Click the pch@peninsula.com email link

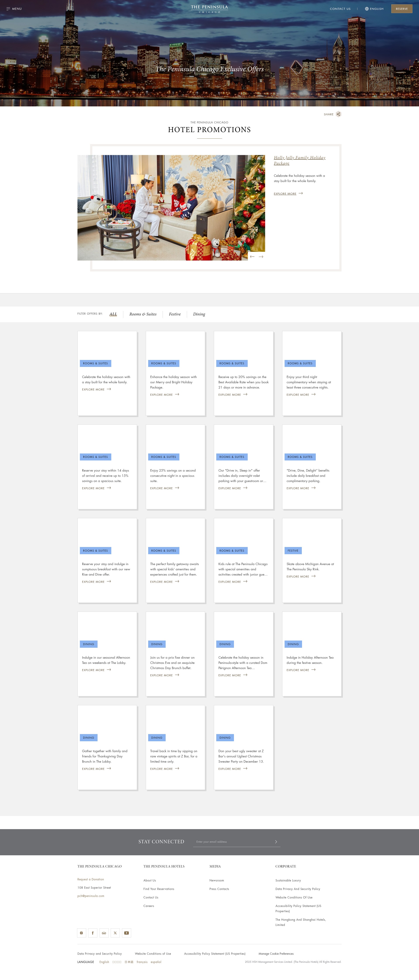[91, 896]
